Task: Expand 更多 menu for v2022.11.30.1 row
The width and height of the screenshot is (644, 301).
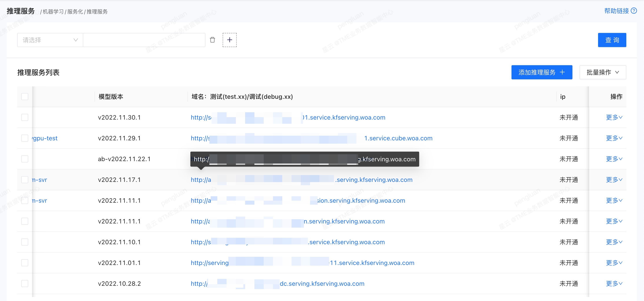Action: click(614, 117)
